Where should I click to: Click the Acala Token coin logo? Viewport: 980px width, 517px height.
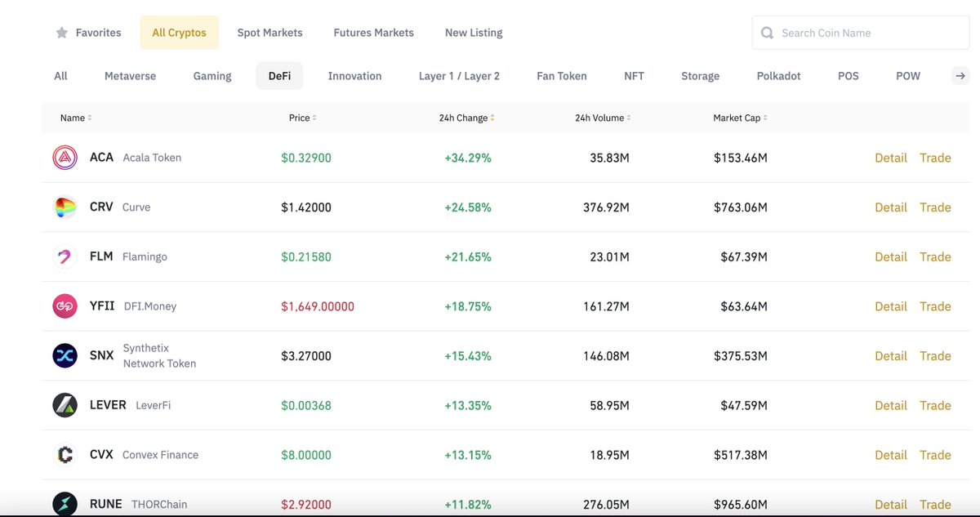pos(65,158)
